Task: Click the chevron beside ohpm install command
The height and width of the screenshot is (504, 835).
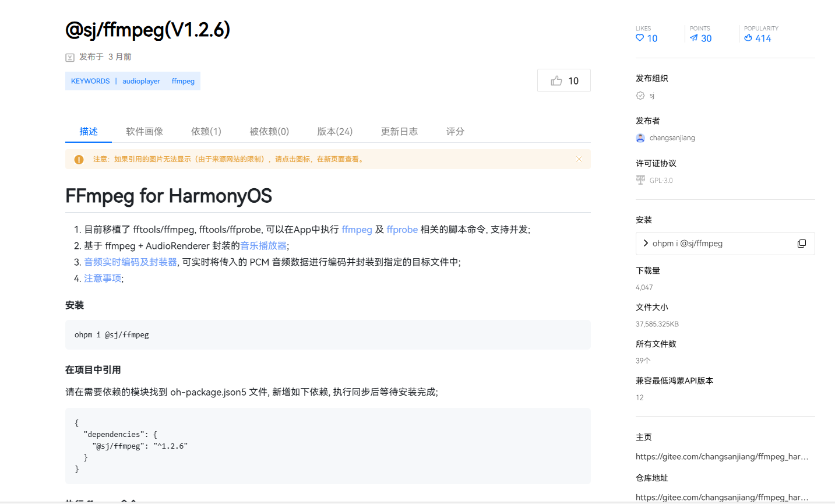Action: [x=646, y=243]
